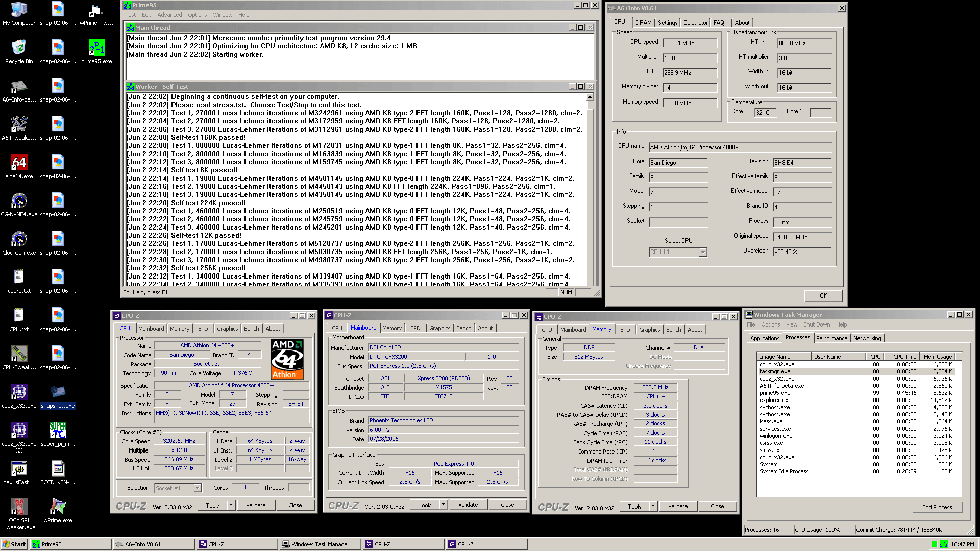Click Close in CPU-Z Mainboard window
This screenshot has height=551, width=980.
(x=507, y=505)
